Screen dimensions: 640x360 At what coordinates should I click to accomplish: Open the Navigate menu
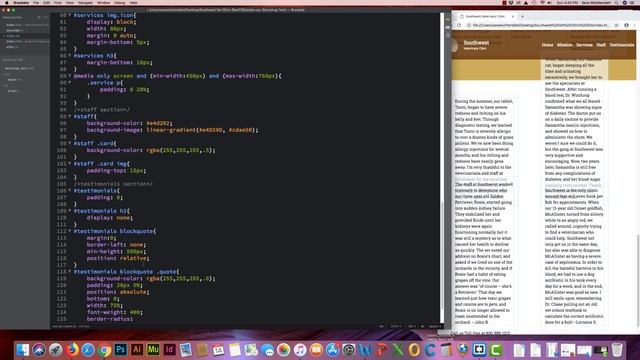(x=85, y=3)
